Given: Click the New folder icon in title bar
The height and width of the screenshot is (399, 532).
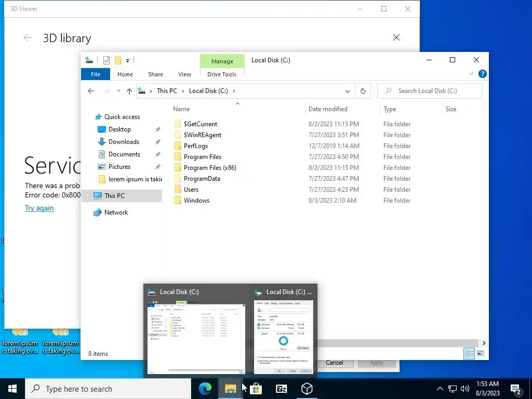Looking at the screenshot, I should tap(118, 60).
